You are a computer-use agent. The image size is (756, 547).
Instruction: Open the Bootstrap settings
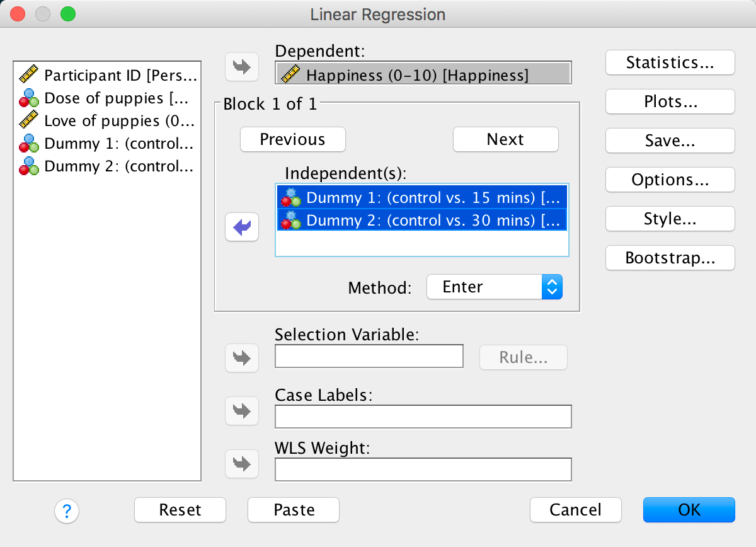[670, 258]
